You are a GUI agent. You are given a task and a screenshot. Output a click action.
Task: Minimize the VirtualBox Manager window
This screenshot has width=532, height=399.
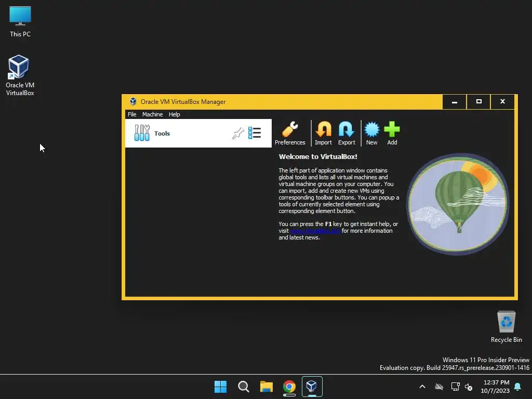pos(455,102)
